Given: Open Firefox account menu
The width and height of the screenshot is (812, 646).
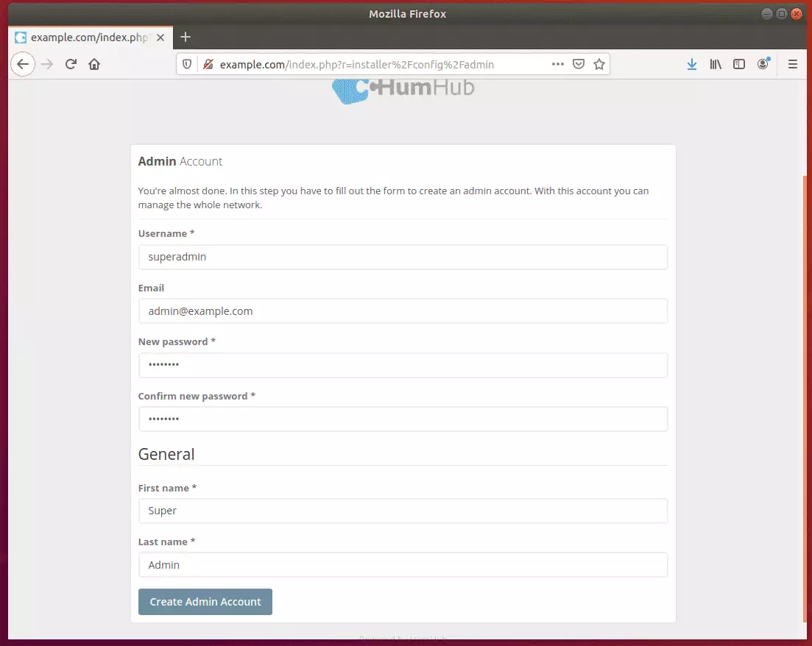Looking at the screenshot, I should click(763, 64).
